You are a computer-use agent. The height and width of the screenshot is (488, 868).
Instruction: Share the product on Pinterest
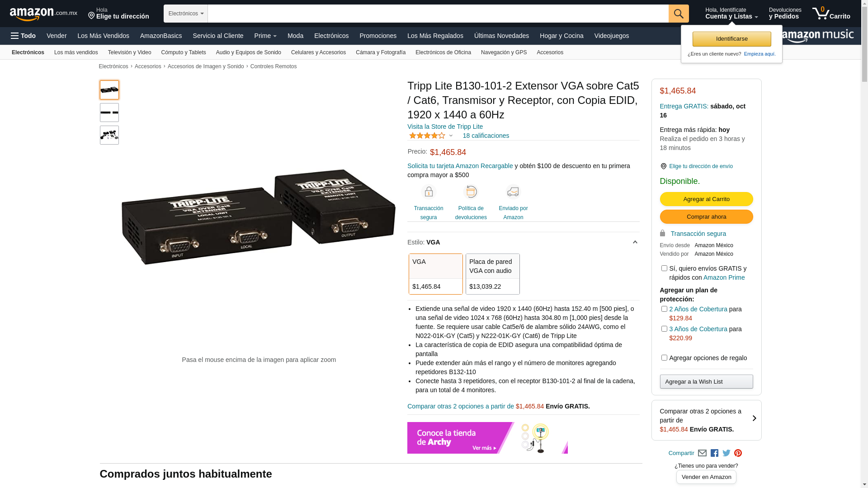738,453
